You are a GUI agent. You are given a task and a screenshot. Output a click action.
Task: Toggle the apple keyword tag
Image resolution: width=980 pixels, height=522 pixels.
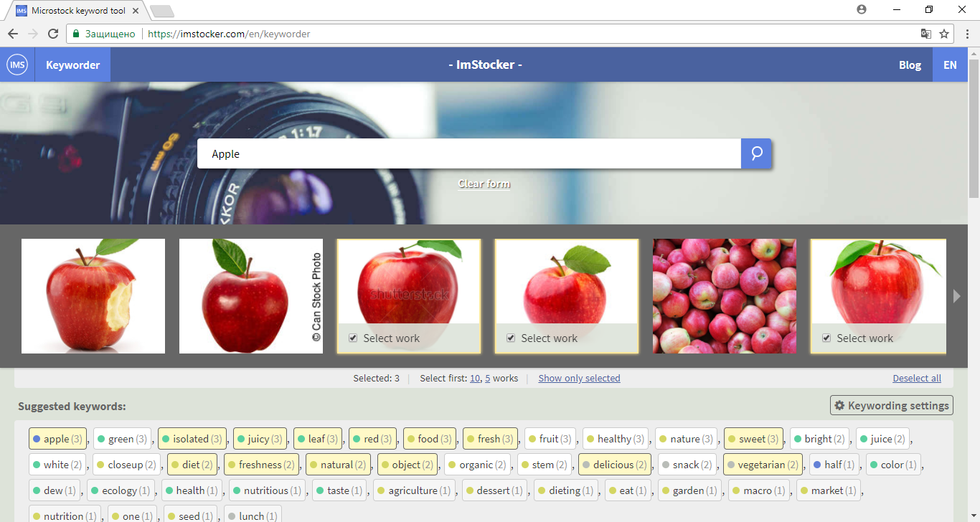tap(57, 439)
